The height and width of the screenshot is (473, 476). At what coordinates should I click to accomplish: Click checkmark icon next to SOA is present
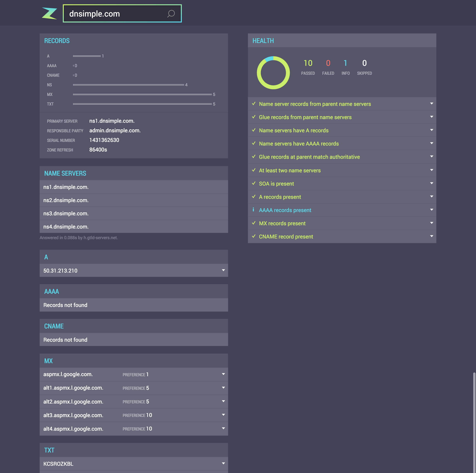[254, 183]
